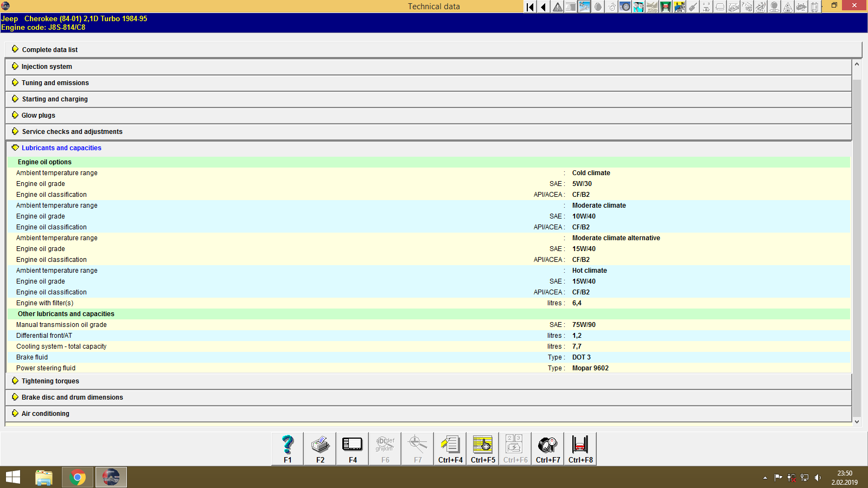The width and height of the screenshot is (868, 488).
Task: Select the warning triangle toolbar icon
Action: tap(557, 7)
